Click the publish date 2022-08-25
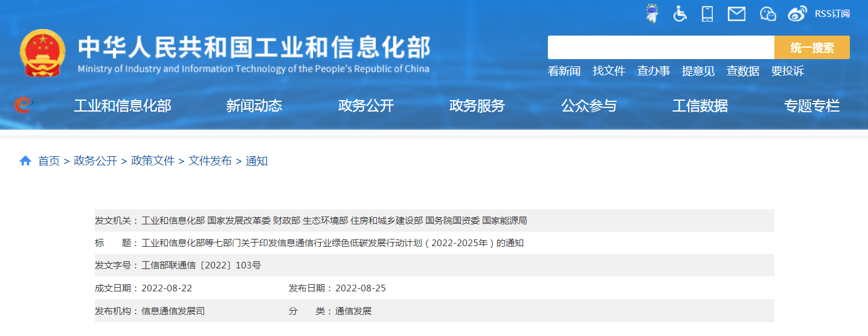Screen dimensions: 868x336 [x=361, y=288]
